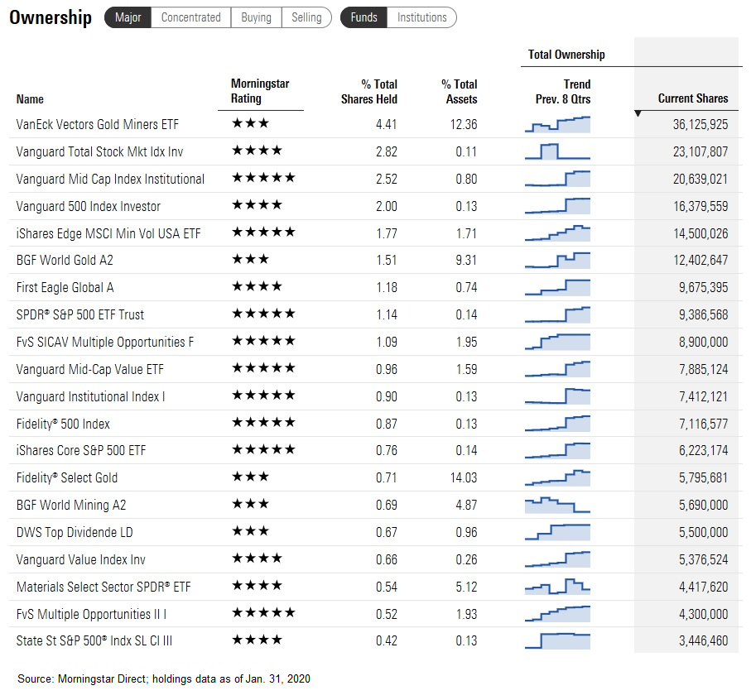Open VanEck Vectors Gold Miners ETF link
Image resolution: width=751 pixels, height=700 pixels.
(97, 124)
